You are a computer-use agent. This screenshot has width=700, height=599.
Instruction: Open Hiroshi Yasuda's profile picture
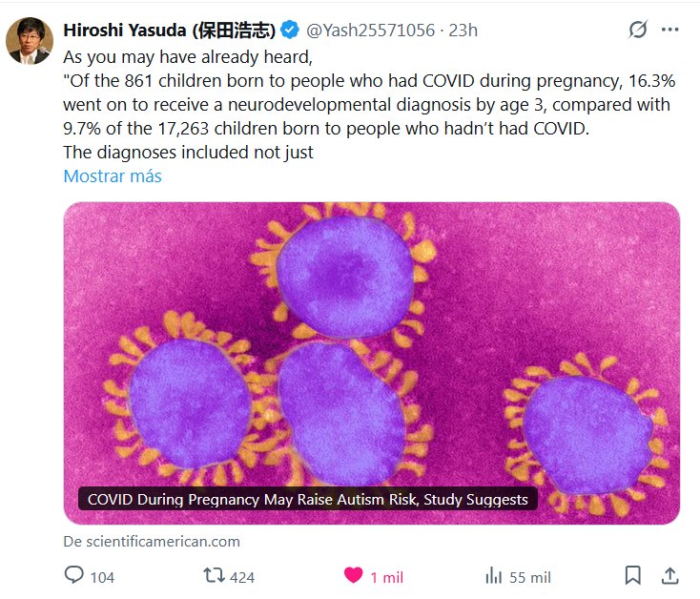point(30,41)
